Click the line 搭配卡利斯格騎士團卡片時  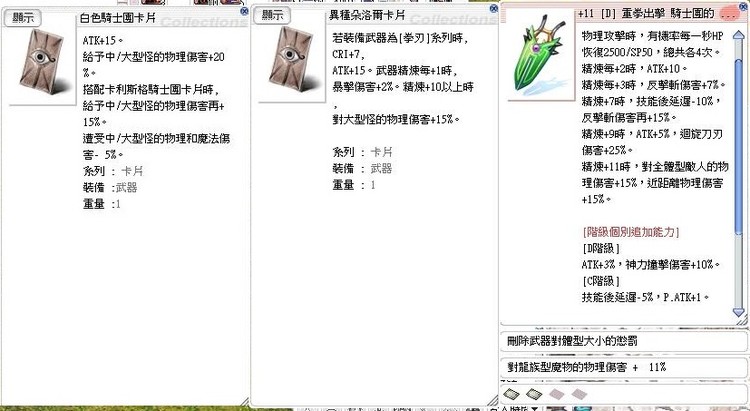point(151,89)
